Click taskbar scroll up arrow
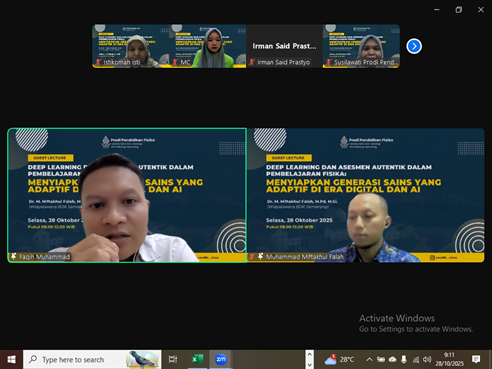Image resolution: width=492 pixels, height=369 pixels. click(x=309, y=354)
